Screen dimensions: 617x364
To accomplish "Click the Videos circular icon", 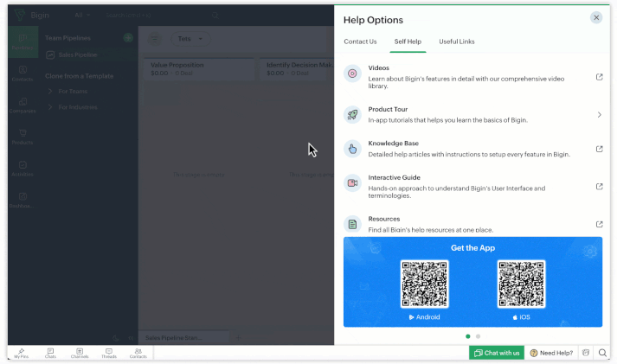I will pos(352,73).
